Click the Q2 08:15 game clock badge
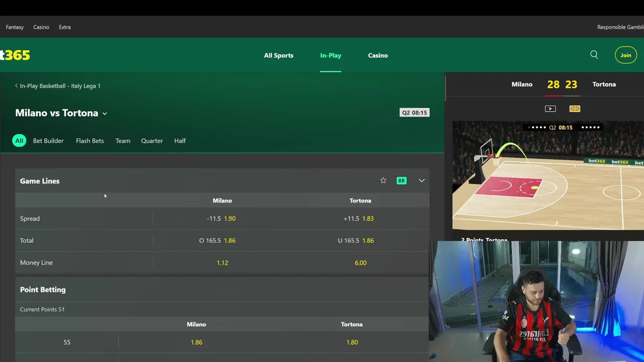 point(415,113)
